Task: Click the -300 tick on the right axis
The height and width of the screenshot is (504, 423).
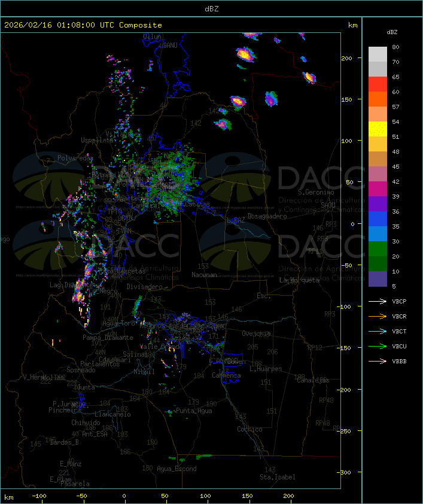Action: point(345,472)
